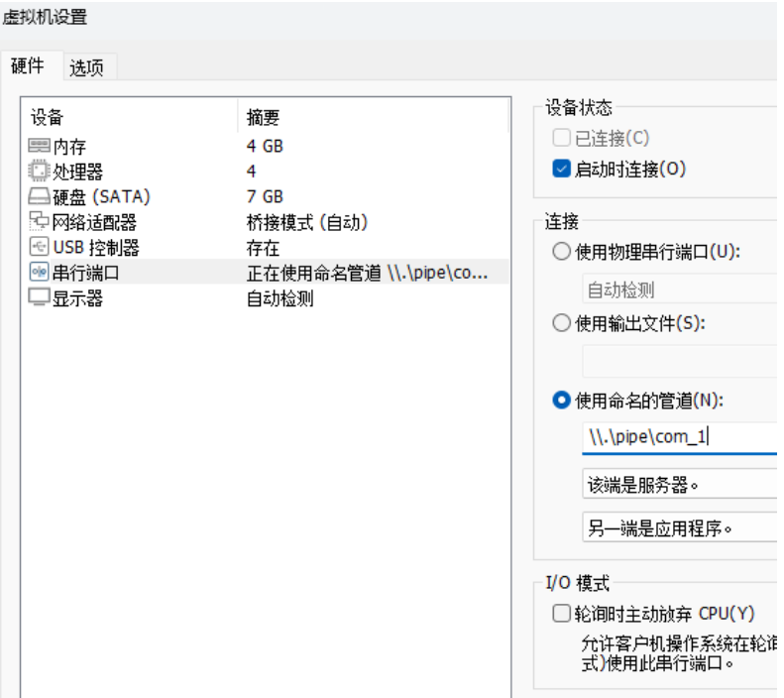Viewport: 784px width, 698px height.
Task: Click the 桥接模式 (自动) summary
Action: click(307, 222)
